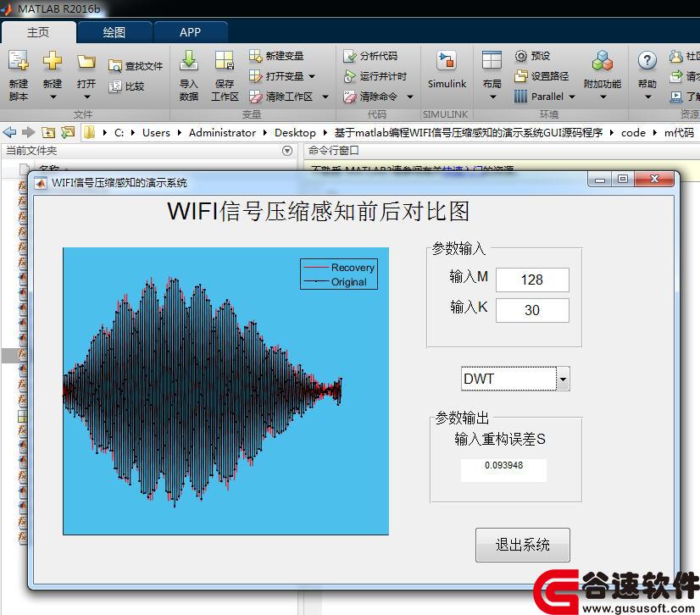Expand the Help (帮助) dropdown arrow
This screenshot has height=615, width=700.
point(647,97)
